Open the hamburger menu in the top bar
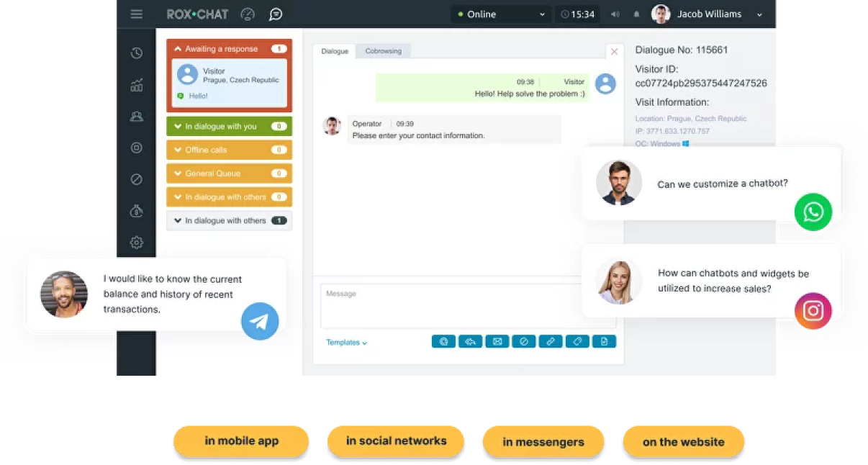This screenshot has height=465, width=868. 137,14
